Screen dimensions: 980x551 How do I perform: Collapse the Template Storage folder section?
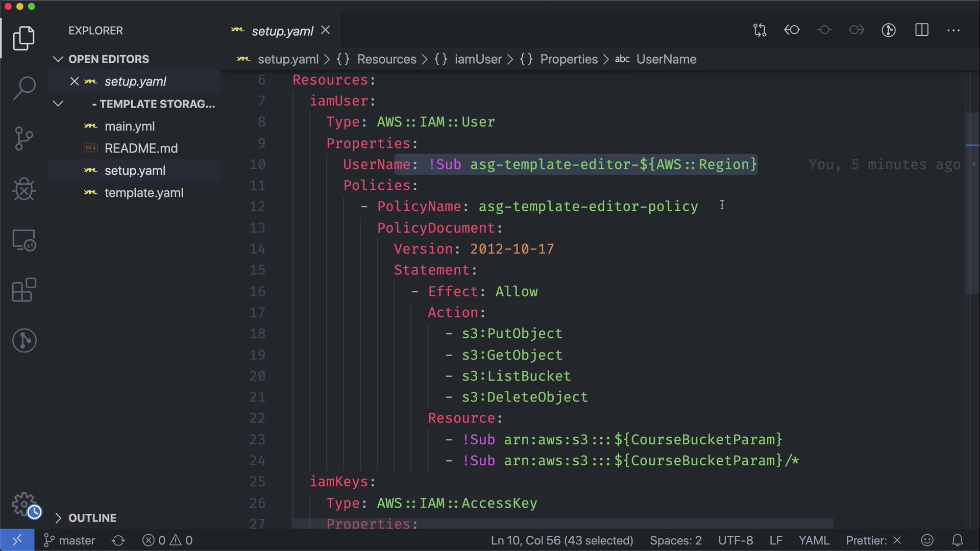58,104
